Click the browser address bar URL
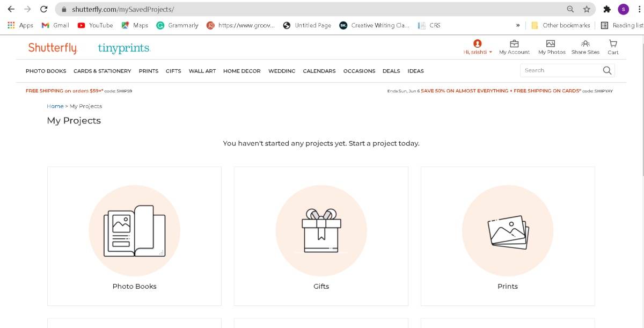This screenshot has height=328, width=644. 123,9
